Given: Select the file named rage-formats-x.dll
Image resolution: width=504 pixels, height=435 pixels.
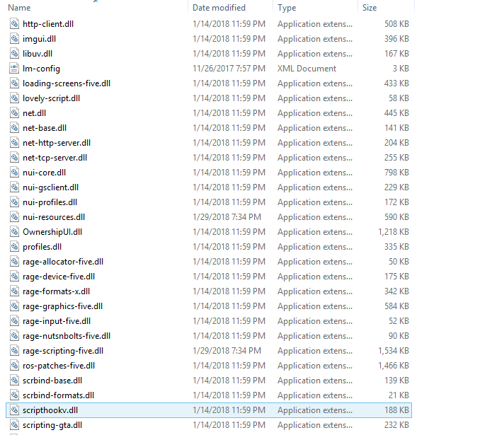Looking at the screenshot, I should pos(56,291).
